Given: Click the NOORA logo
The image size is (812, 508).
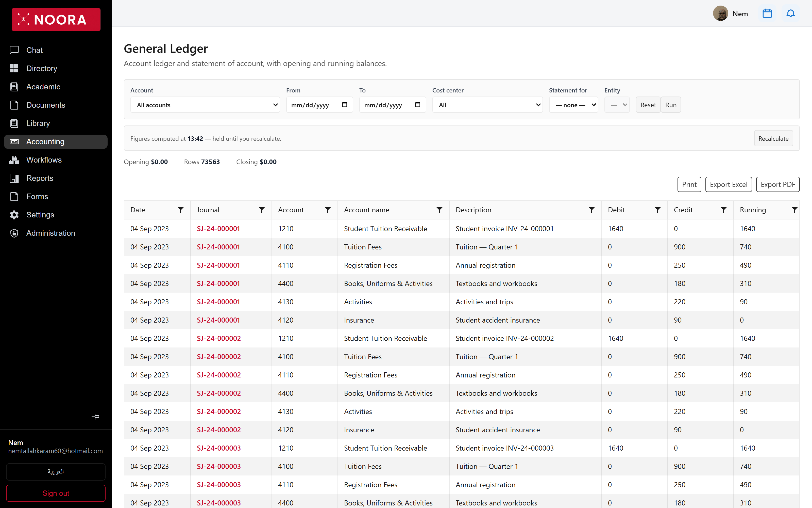Looking at the screenshot, I should click(56, 20).
